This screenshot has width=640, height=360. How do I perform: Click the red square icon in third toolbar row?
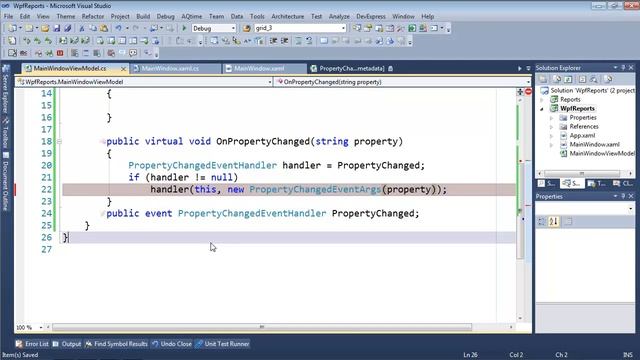[60, 53]
